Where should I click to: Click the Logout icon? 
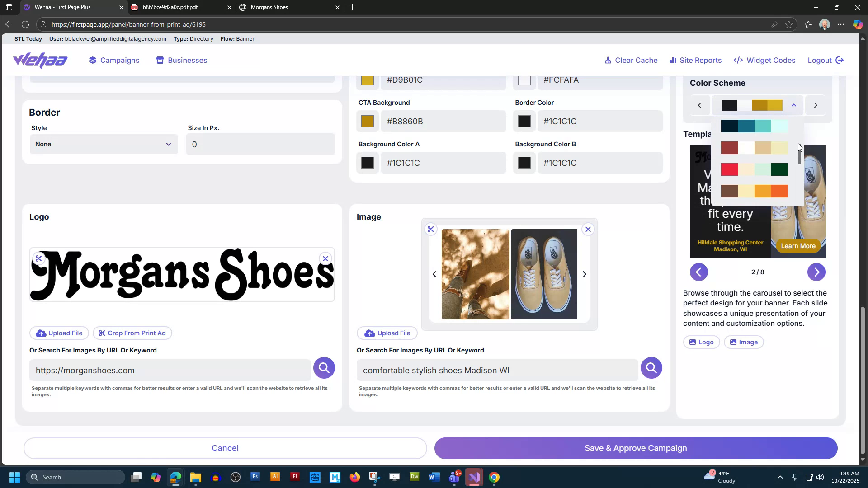pyautogui.click(x=840, y=60)
